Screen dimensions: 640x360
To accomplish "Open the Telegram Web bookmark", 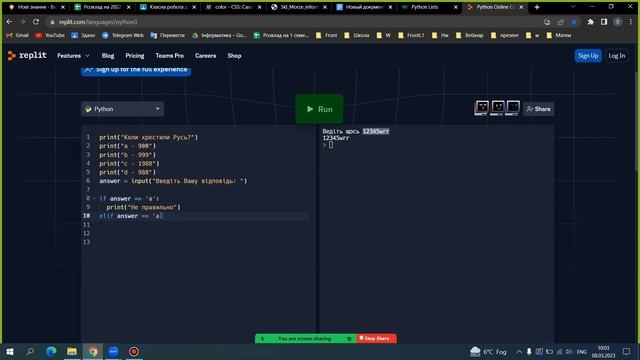I will 123,36.
